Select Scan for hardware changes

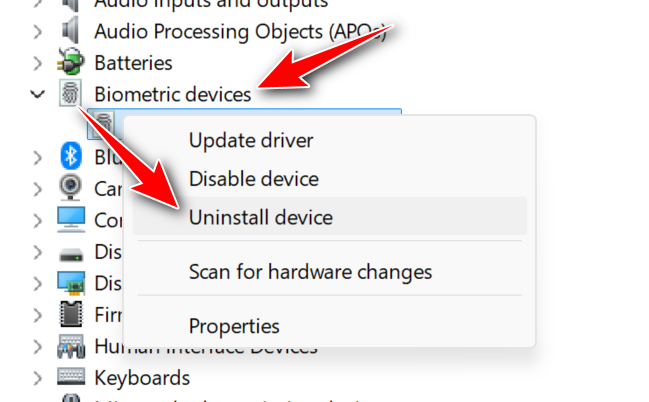pyautogui.click(x=310, y=271)
